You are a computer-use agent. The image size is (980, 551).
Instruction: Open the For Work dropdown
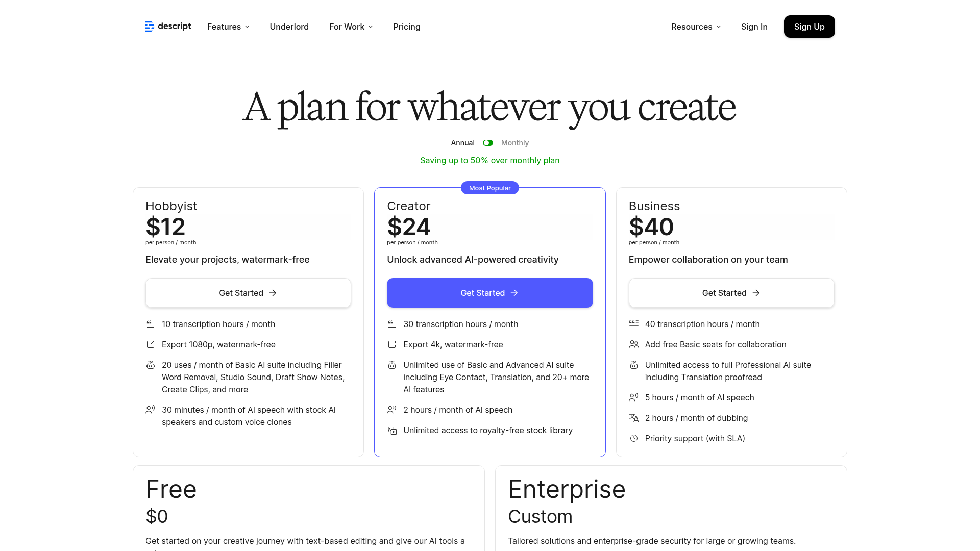pyautogui.click(x=351, y=27)
